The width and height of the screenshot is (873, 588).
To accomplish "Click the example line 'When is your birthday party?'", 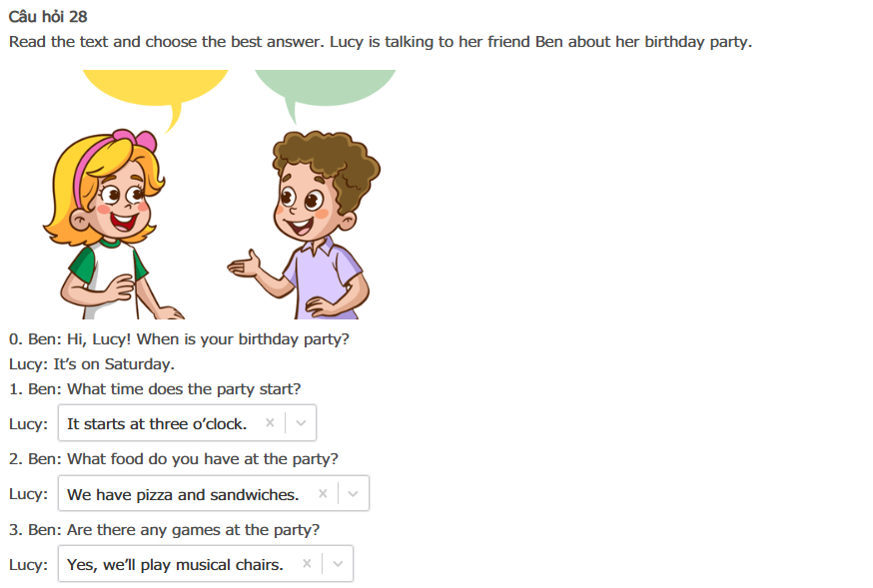I will [179, 338].
